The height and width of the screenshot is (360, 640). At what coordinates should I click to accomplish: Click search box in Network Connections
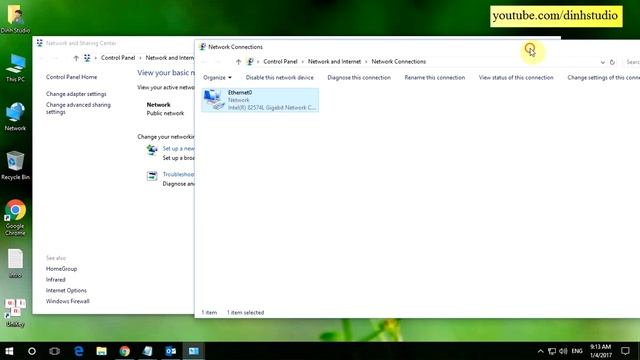632,62
